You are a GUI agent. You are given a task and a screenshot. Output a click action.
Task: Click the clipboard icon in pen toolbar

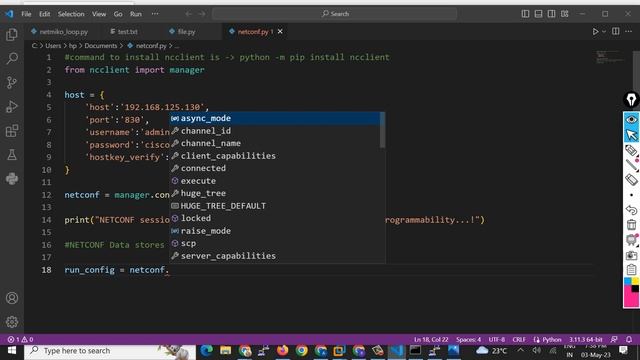(631, 270)
